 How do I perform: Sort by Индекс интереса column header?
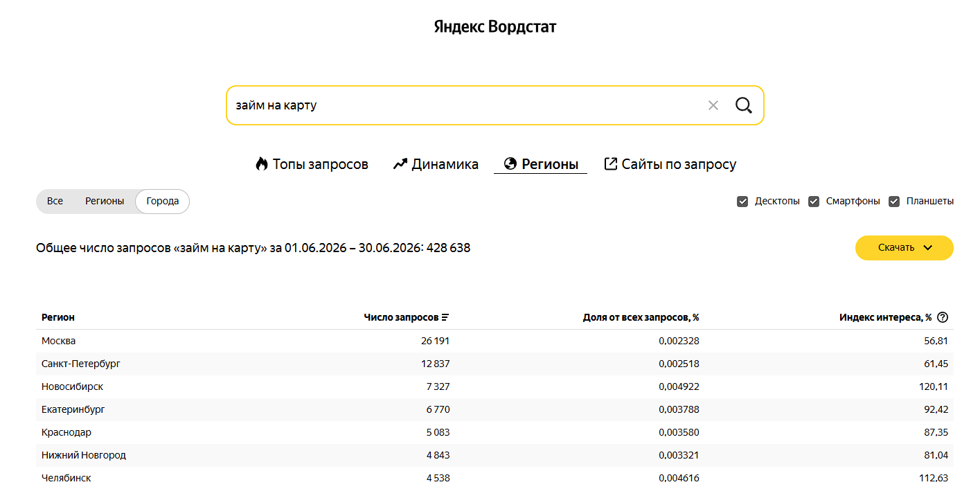pyautogui.click(x=885, y=317)
